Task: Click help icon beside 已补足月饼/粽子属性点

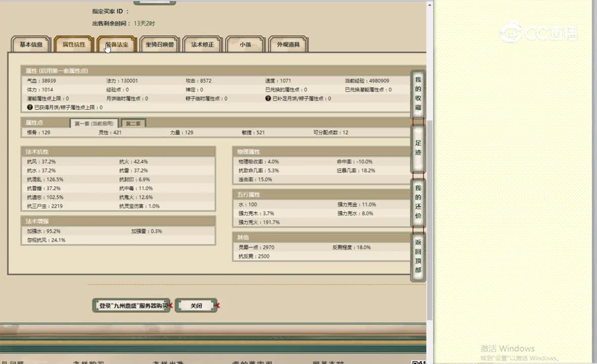Action: click(x=268, y=99)
